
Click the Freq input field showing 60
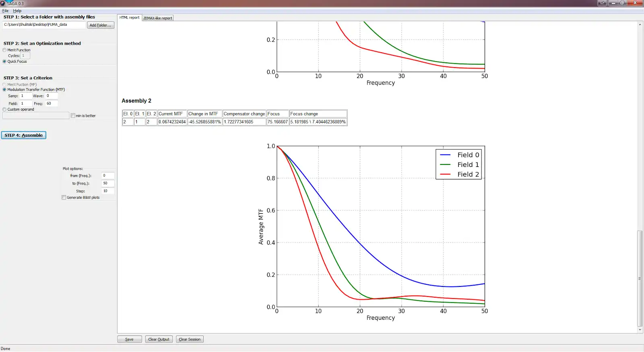pos(52,103)
